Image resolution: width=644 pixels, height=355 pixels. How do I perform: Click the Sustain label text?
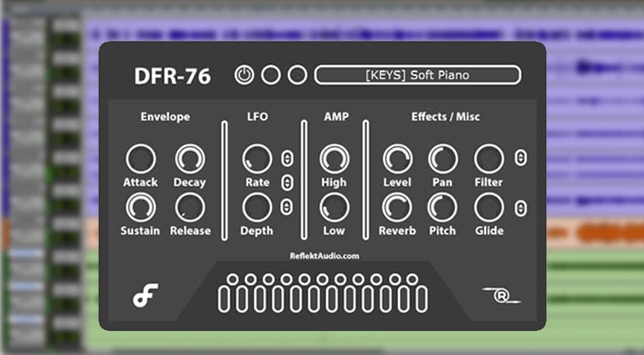click(x=140, y=231)
